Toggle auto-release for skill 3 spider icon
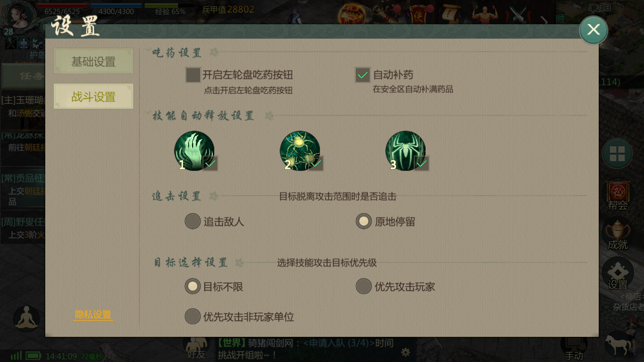This screenshot has height=362, width=644. tap(407, 151)
